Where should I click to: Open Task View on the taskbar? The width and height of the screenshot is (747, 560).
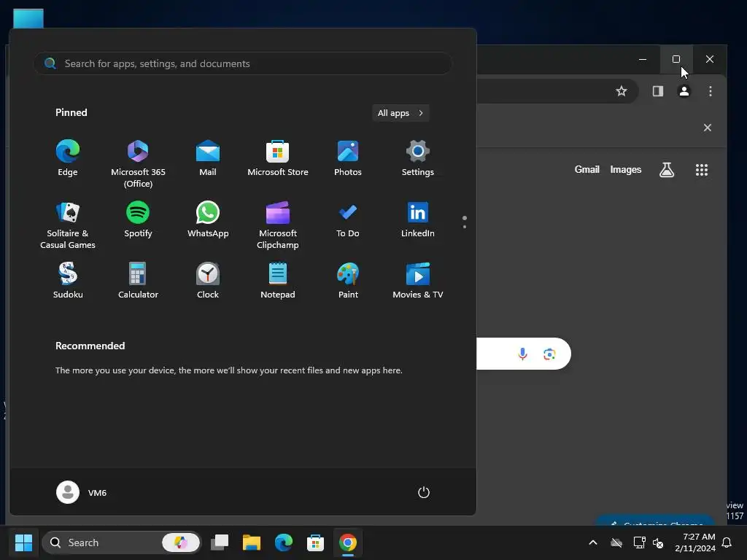point(220,542)
